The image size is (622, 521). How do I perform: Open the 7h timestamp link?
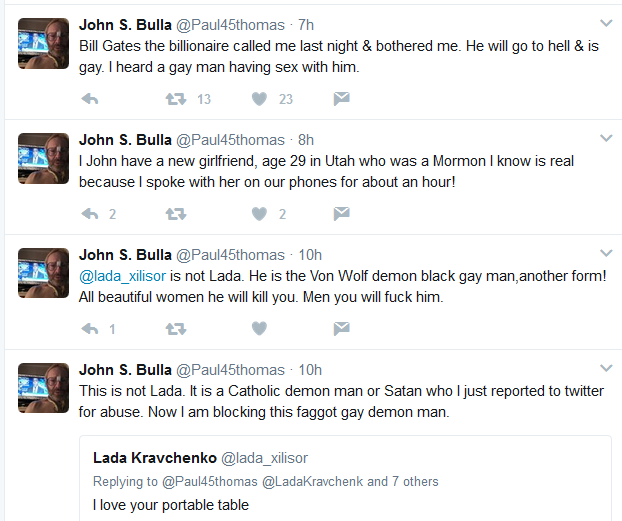click(306, 25)
